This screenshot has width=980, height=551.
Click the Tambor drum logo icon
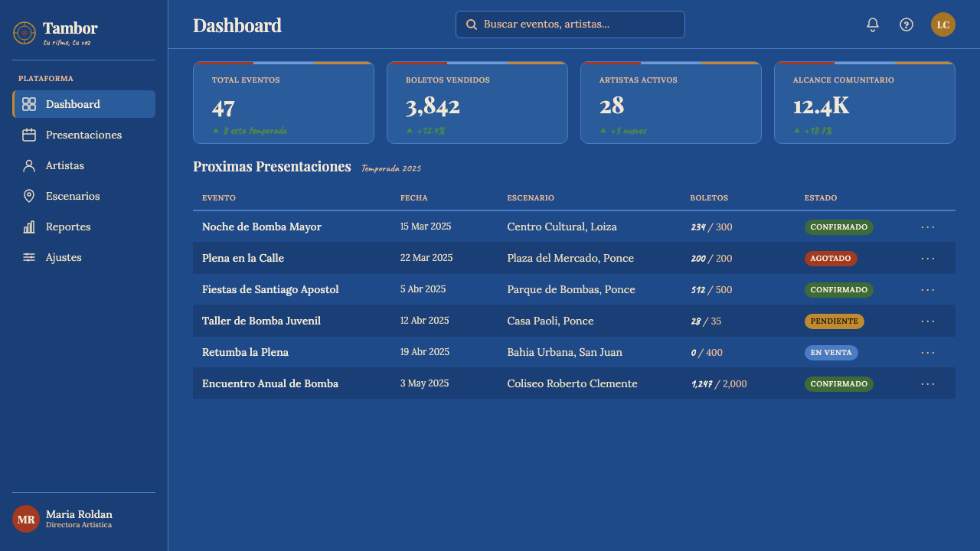(x=24, y=33)
